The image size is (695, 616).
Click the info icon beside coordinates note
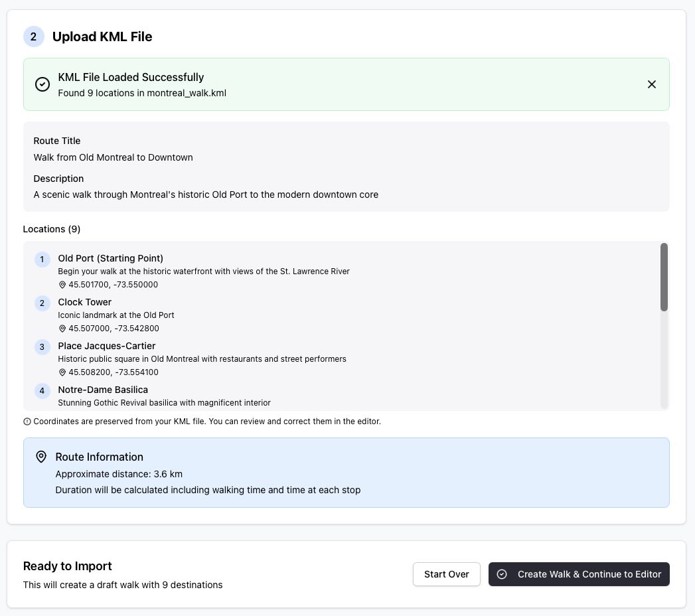tap(27, 422)
